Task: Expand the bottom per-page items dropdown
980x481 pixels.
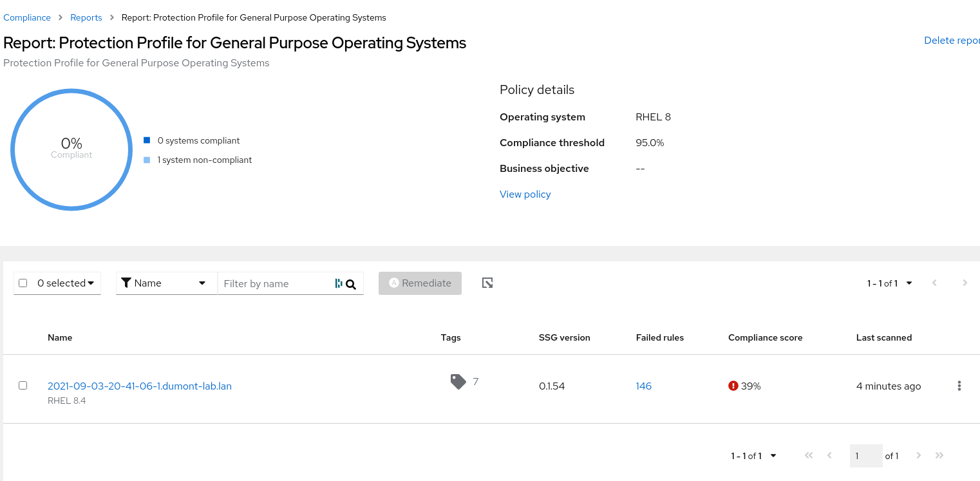Action: (x=753, y=456)
